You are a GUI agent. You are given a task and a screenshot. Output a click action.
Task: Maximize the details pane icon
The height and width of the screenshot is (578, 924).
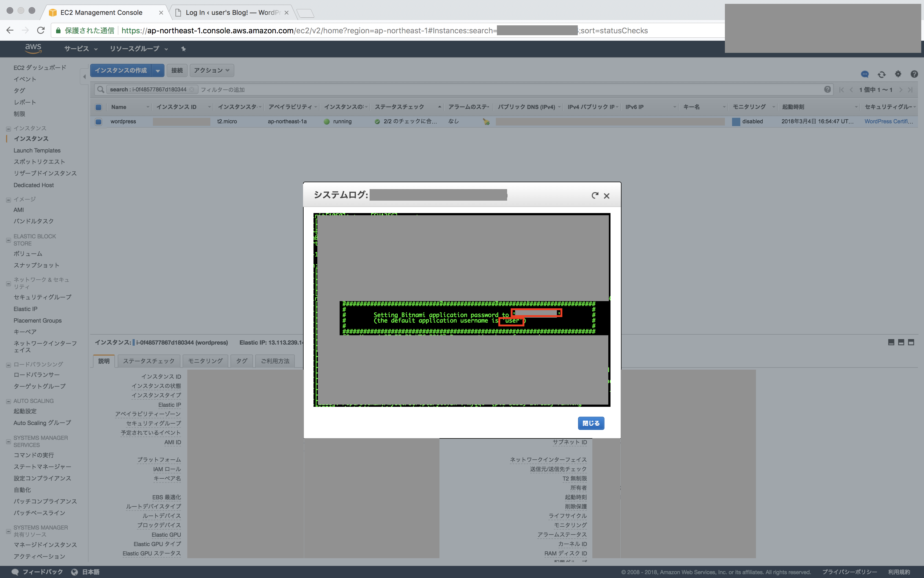[911, 342]
